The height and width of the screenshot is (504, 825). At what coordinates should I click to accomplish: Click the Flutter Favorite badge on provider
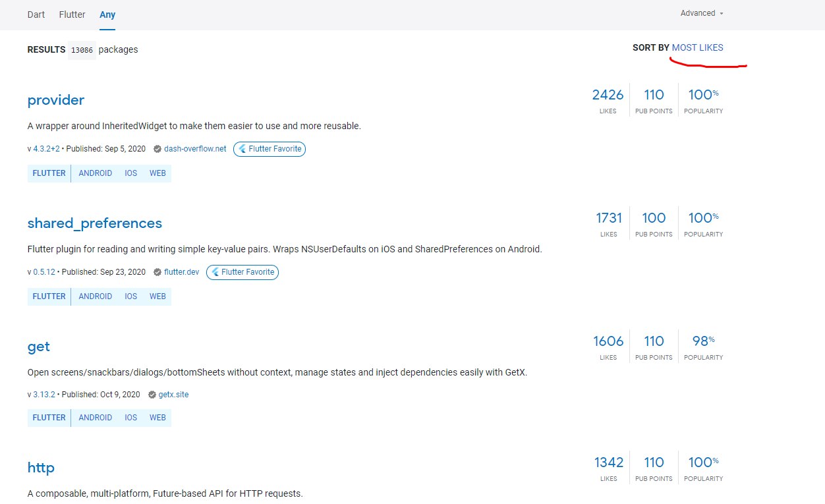coord(270,149)
